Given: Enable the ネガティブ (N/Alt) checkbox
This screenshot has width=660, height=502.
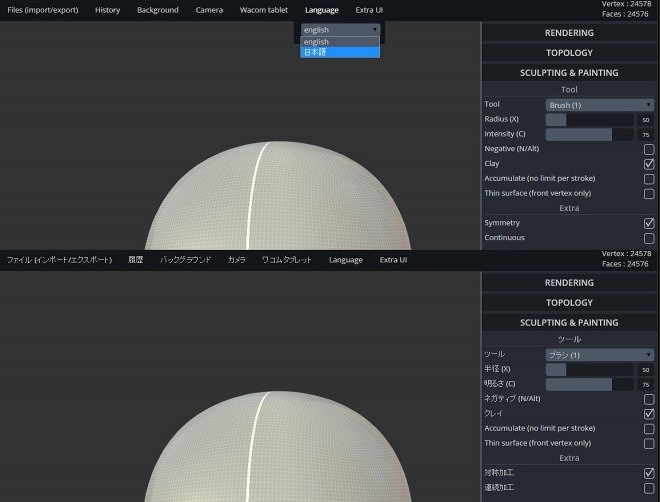Looking at the screenshot, I should pos(649,399).
